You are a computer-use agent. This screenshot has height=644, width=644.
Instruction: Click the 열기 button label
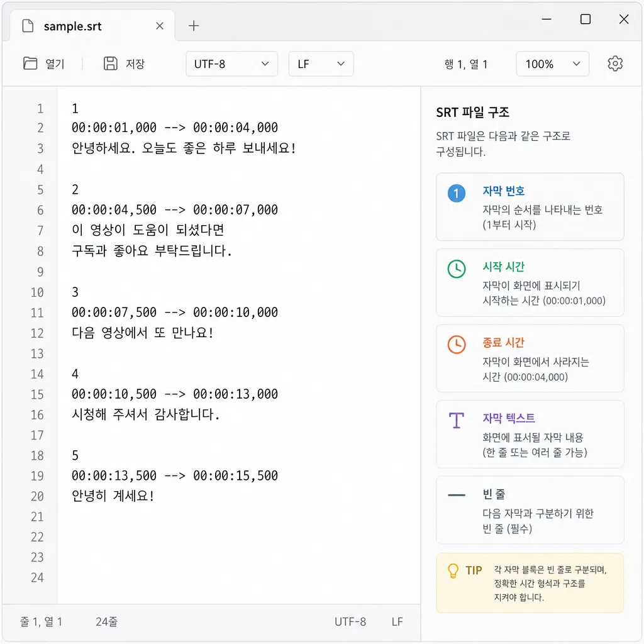pyautogui.click(x=55, y=64)
